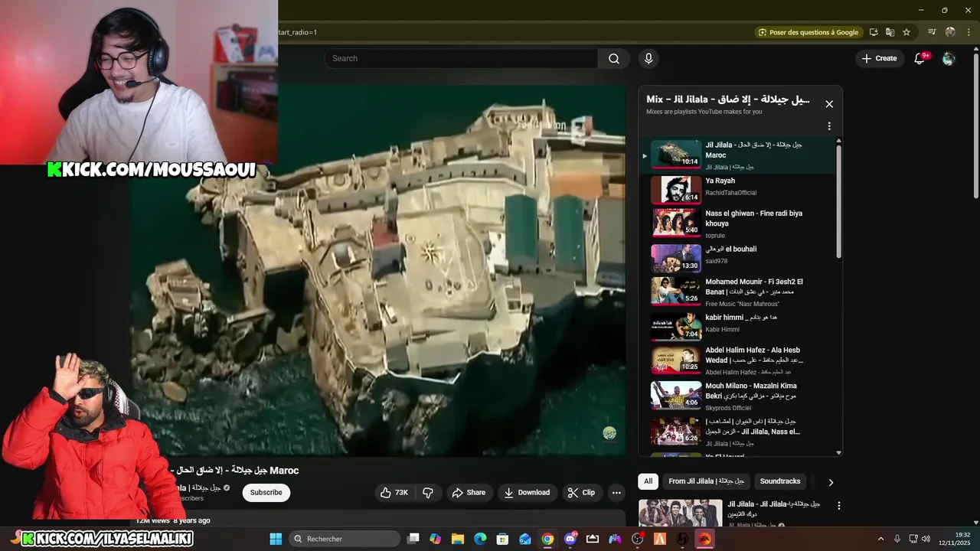The width and height of the screenshot is (980, 551).
Task: Open the EA app in the taskbar
Action: [704, 539]
